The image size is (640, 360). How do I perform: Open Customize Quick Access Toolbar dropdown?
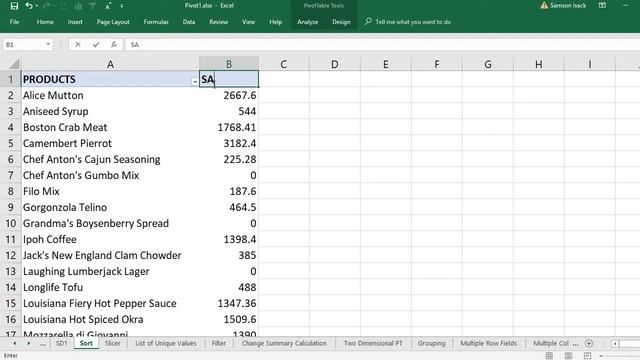(x=122, y=6)
